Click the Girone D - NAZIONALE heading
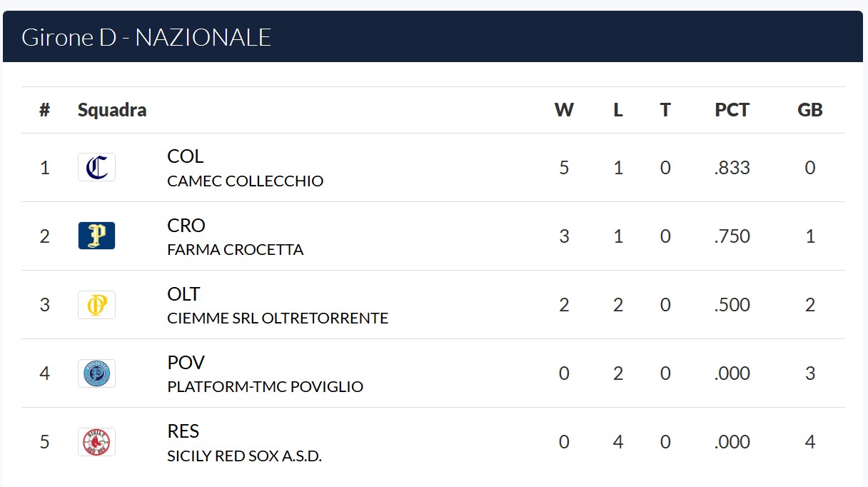 (x=146, y=37)
